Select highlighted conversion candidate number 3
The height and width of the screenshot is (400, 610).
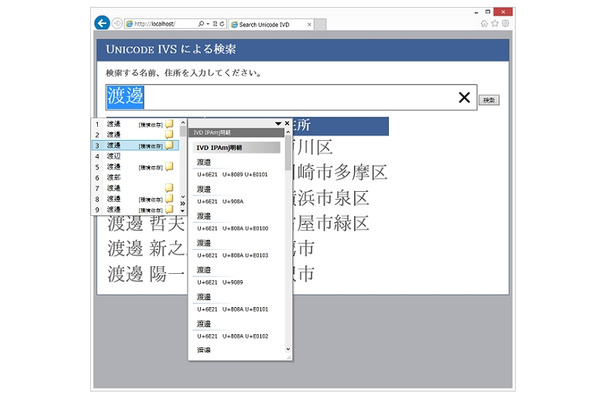point(136,146)
